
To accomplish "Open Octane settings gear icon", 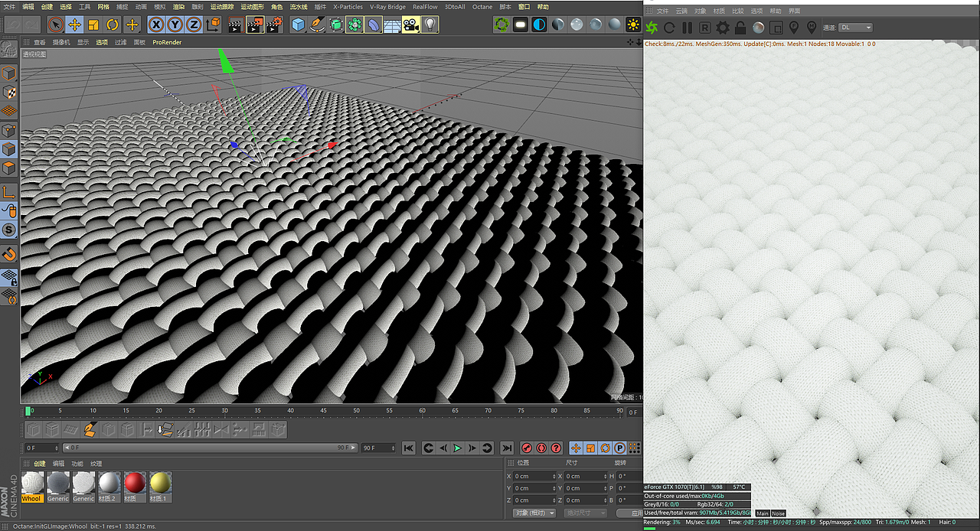I will point(723,28).
